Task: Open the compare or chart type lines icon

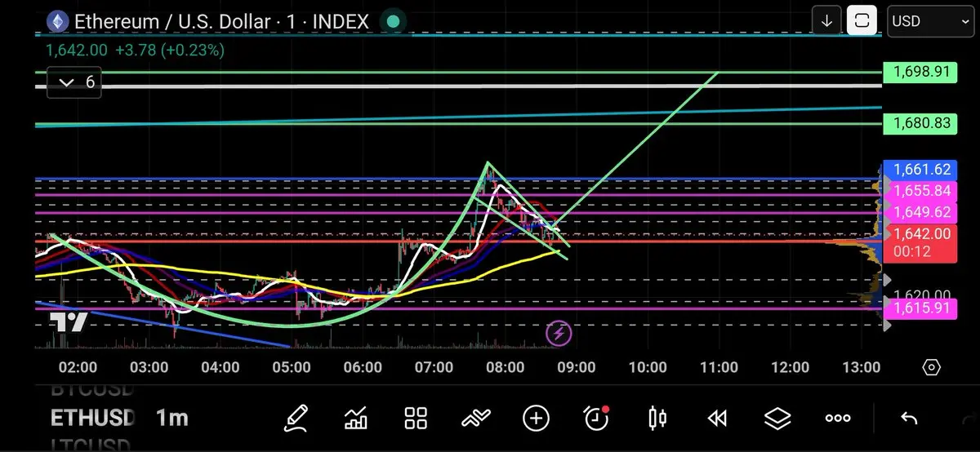Action: [x=476, y=419]
